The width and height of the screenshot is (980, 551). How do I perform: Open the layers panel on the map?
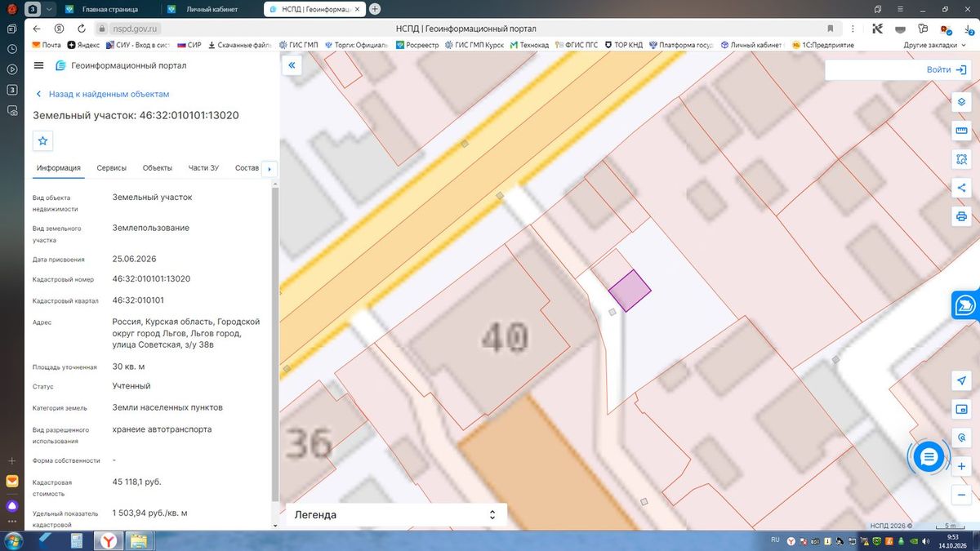pos(961,102)
